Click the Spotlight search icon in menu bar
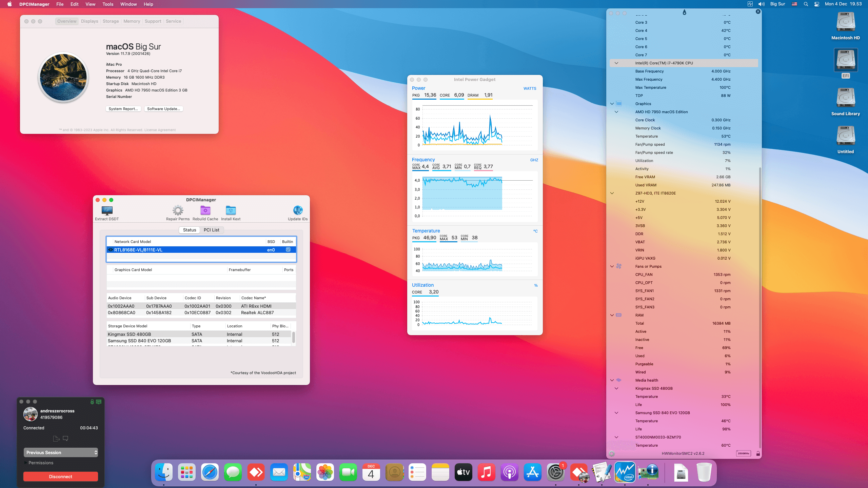The height and width of the screenshot is (488, 868). point(806,4)
